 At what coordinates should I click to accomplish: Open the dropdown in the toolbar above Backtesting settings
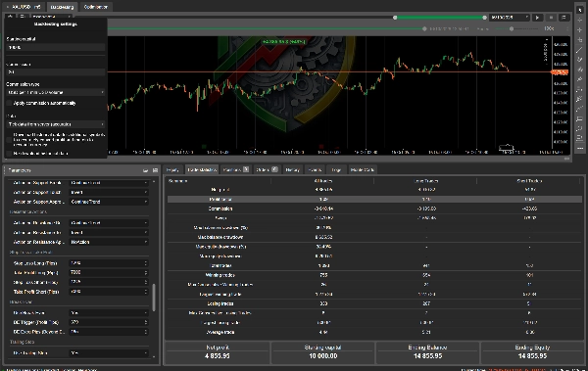(51, 17)
